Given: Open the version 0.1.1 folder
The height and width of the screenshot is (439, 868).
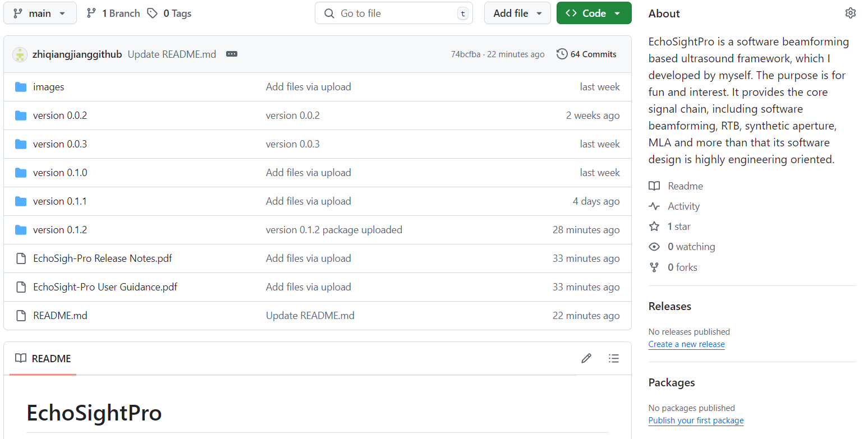Looking at the screenshot, I should coord(60,201).
